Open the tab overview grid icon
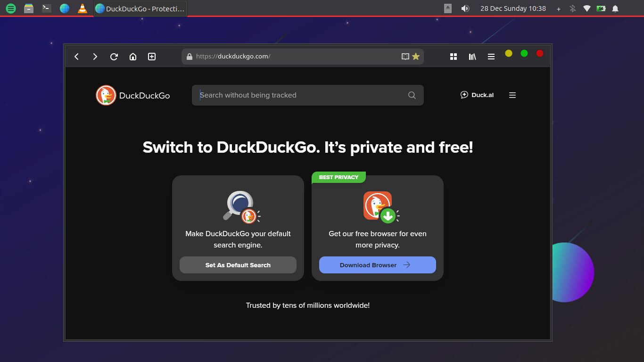This screenshot has height=362, width=644. point(454,57)
